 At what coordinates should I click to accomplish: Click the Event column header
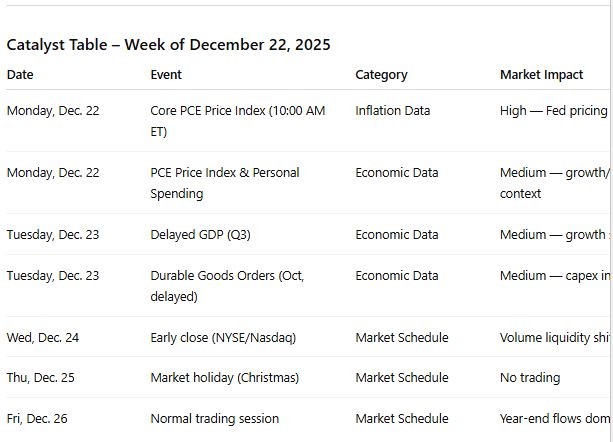click(x=166, y=74)
